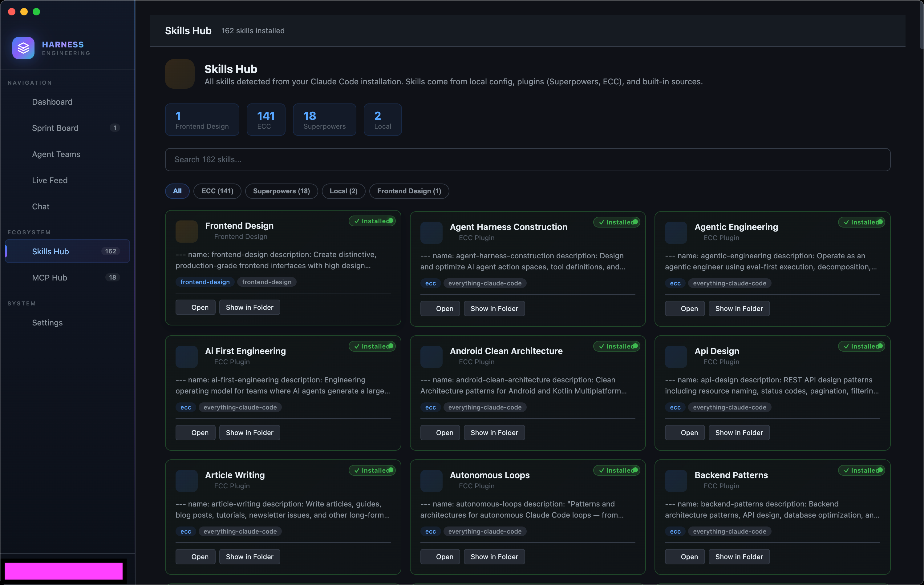Click the ecc tag on Api Design card
Image resolution: width=924 pixels, height=585 pixels.
click(x=675, y=407)
